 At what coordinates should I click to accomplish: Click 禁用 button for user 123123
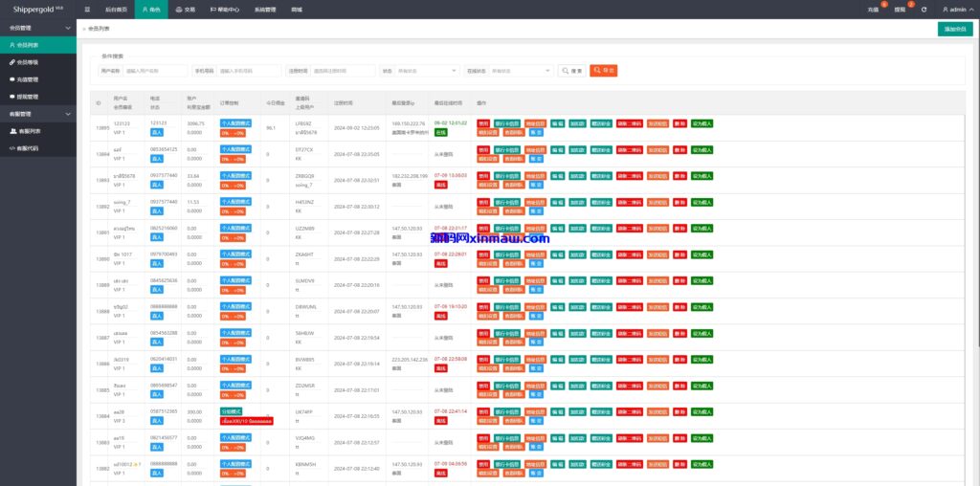pyautogui.click(x=483, y=123)
